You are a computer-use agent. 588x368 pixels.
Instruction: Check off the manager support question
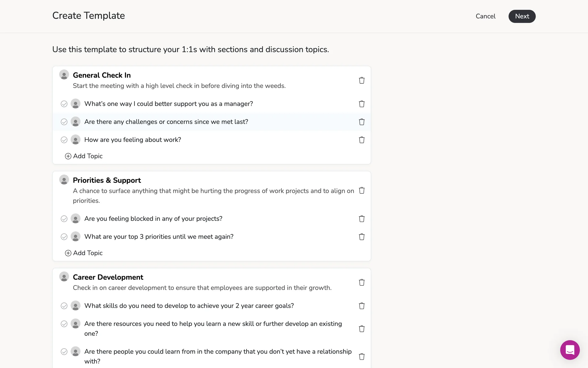pos(64,104)
